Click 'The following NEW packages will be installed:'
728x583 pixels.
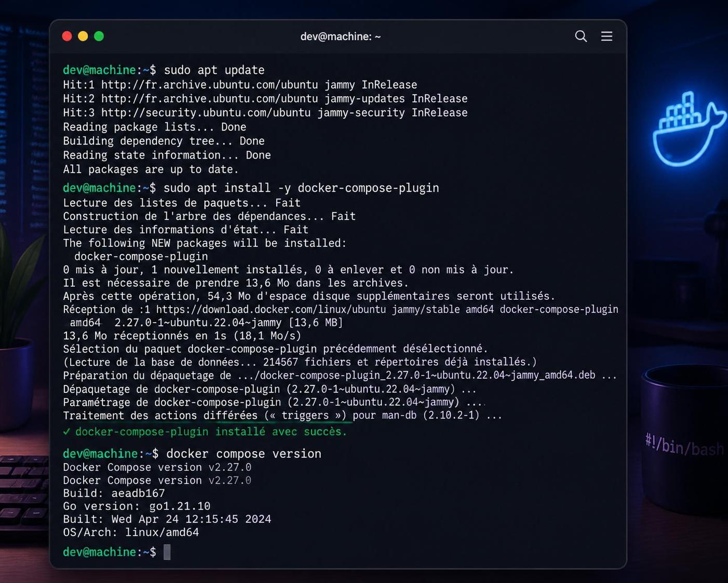pos(205,243)
